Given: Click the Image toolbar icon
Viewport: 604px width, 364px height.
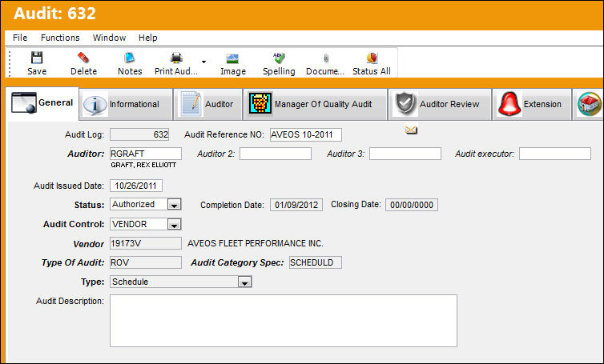Looking at the screenshot, I should pyautogui.click(x=232, y=58).
